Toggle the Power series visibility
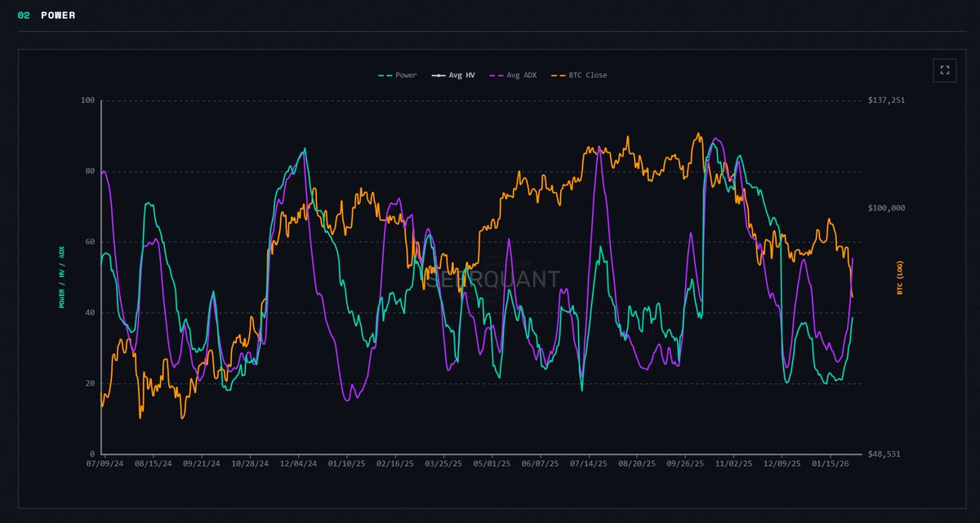 [400, 74]
